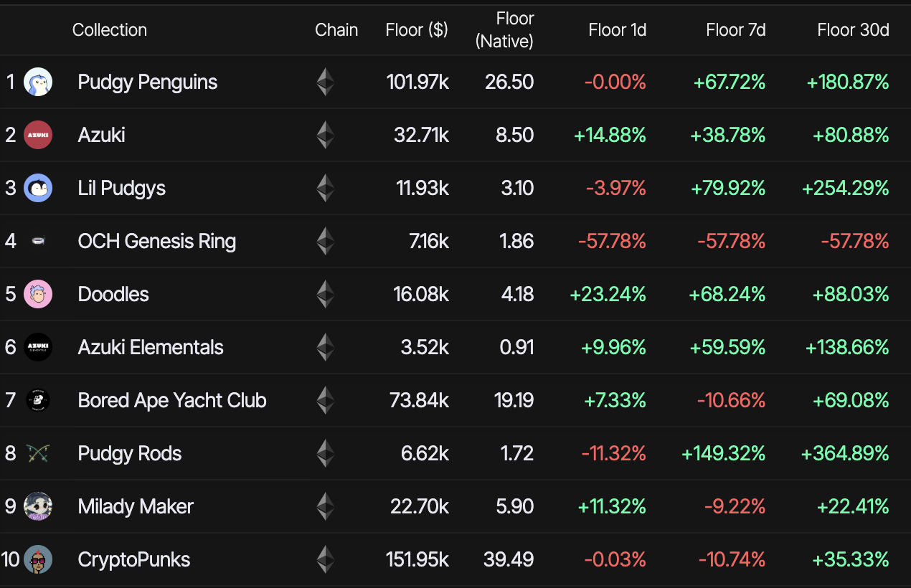
Task: Click the Lil Pudgys penguin avatar
Action: coord(38,188)
